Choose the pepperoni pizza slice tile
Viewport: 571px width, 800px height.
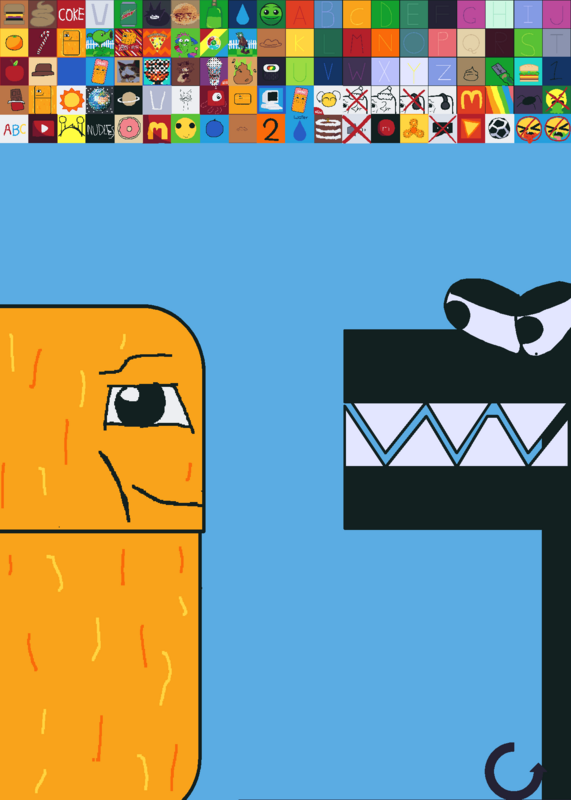click(157, 43)
